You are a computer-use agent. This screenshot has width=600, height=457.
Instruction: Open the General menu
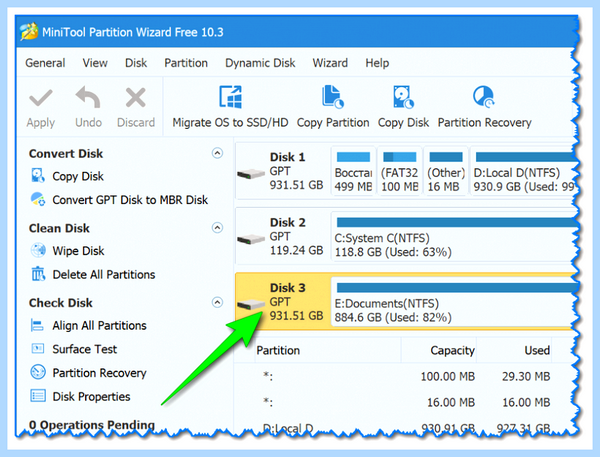point(45,63)
